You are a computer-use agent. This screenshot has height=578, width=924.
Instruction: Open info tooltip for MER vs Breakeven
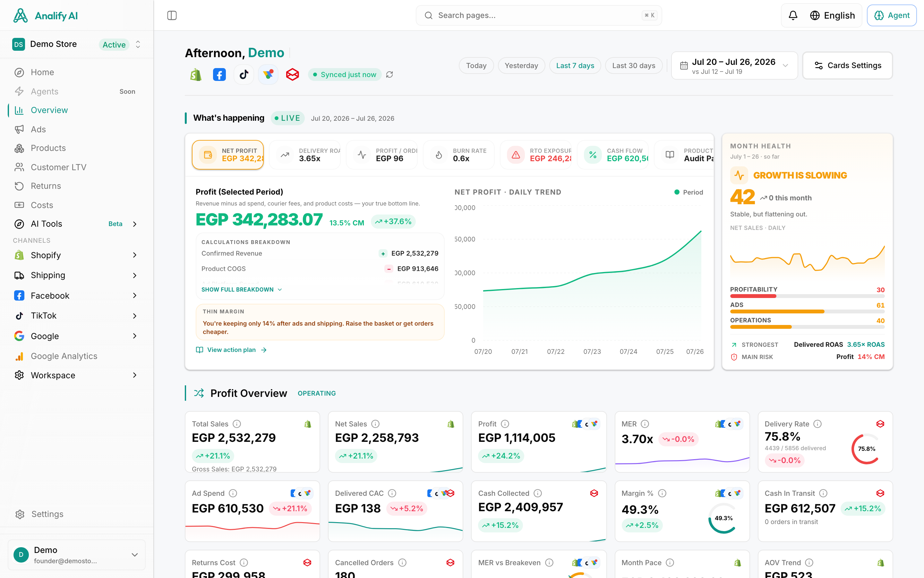point(549,563)
